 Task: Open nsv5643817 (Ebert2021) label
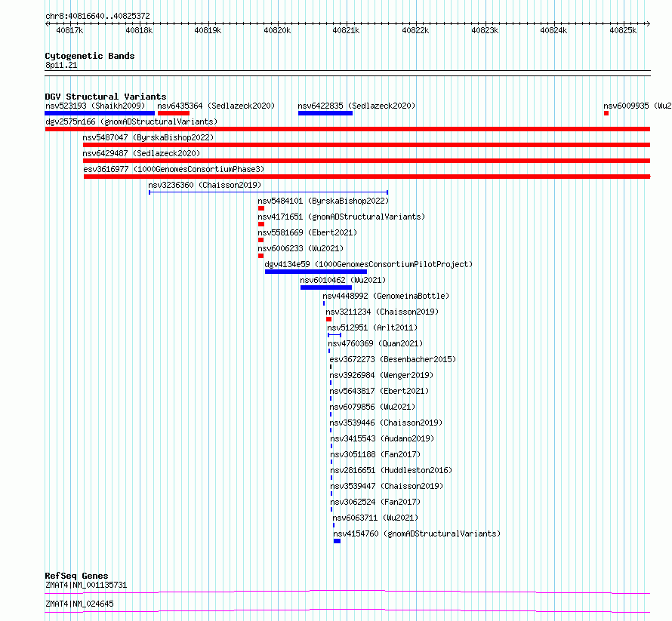pos(379,391)
